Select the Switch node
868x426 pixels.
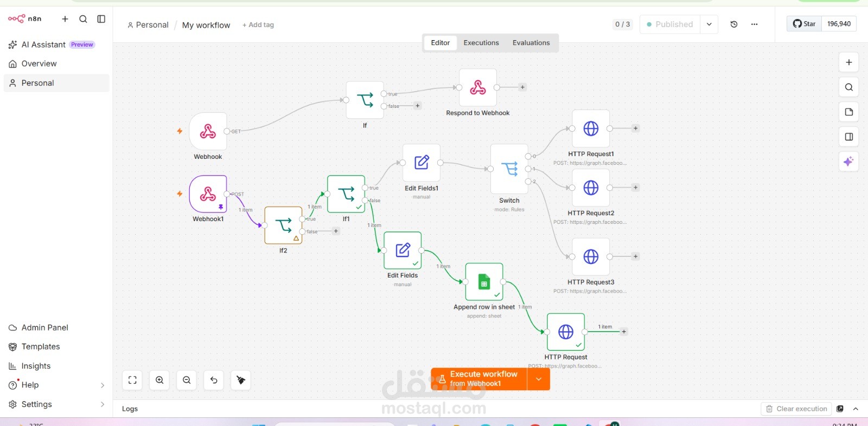pyautogui.click(x=509, y=169)
